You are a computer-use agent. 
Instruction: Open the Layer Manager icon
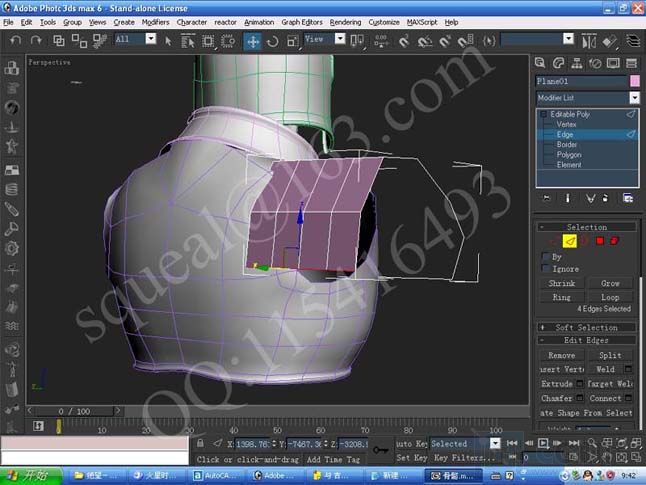tap(633, 41)
